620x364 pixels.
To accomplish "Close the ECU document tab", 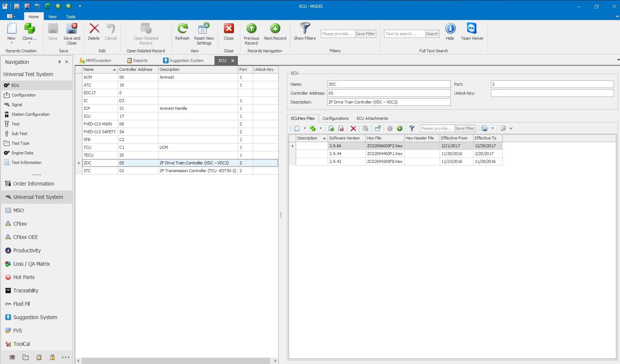I will [233, 60].
